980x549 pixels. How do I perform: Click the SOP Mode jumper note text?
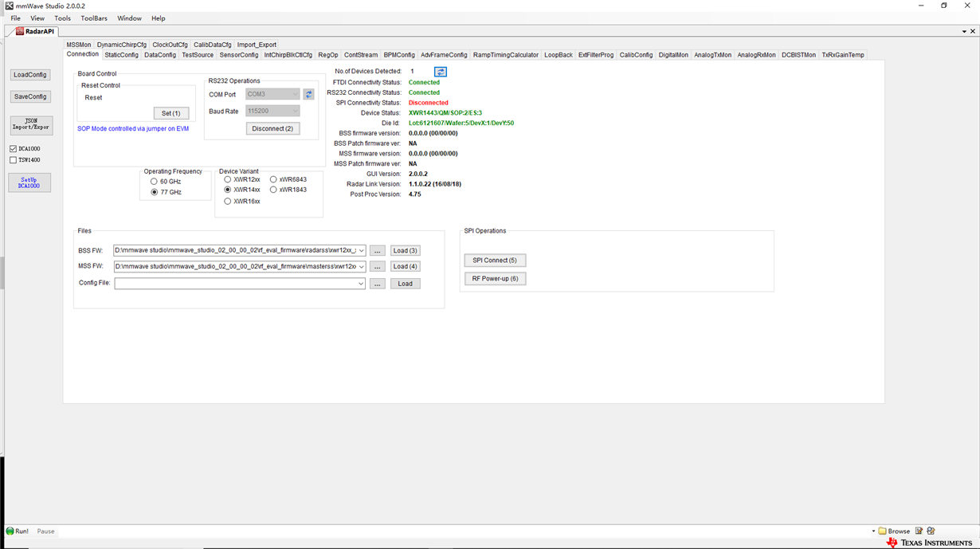[x=133, y=128]
